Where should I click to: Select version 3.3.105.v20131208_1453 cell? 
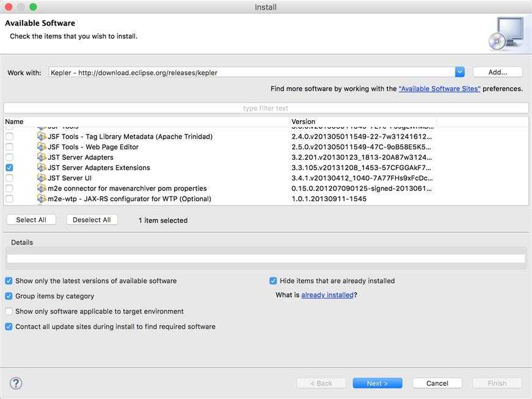362,168
